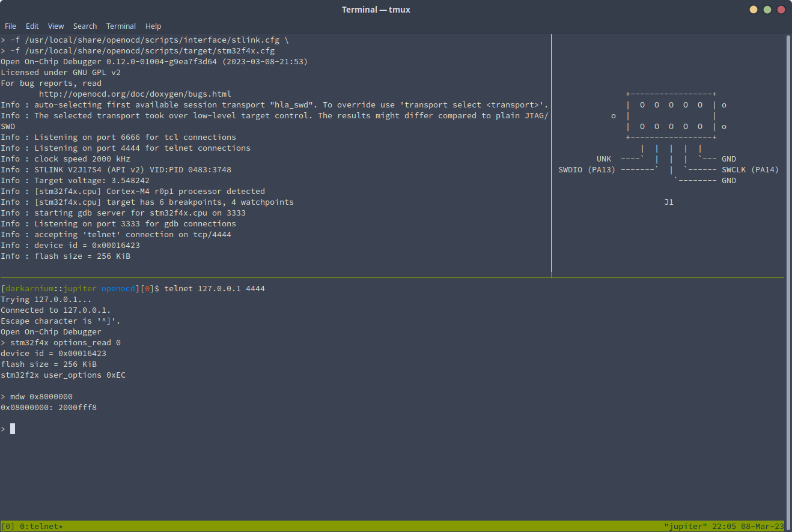Maximize the terminal window with the green button
This screenshot has width=792, height=532.
coord(767,10)
